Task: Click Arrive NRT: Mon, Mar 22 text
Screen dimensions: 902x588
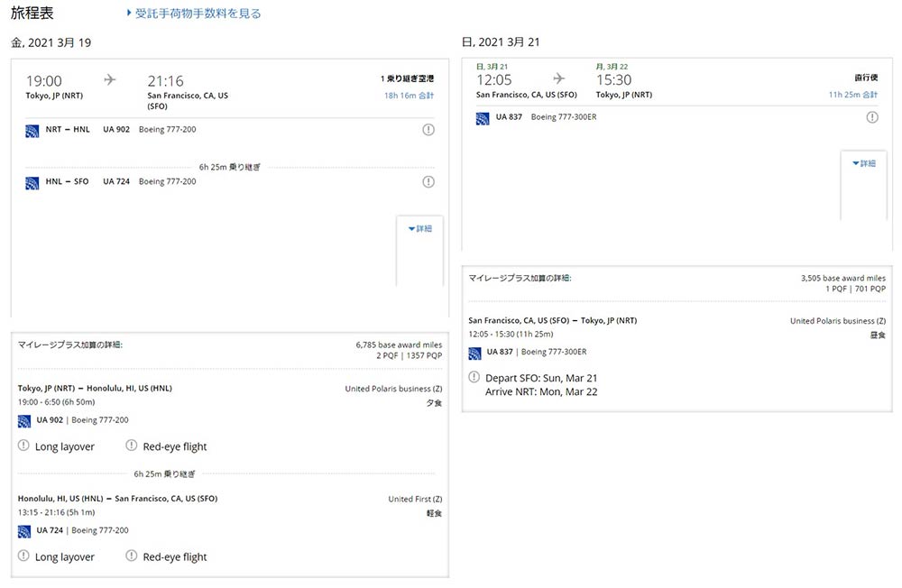Action: [541, 391]
